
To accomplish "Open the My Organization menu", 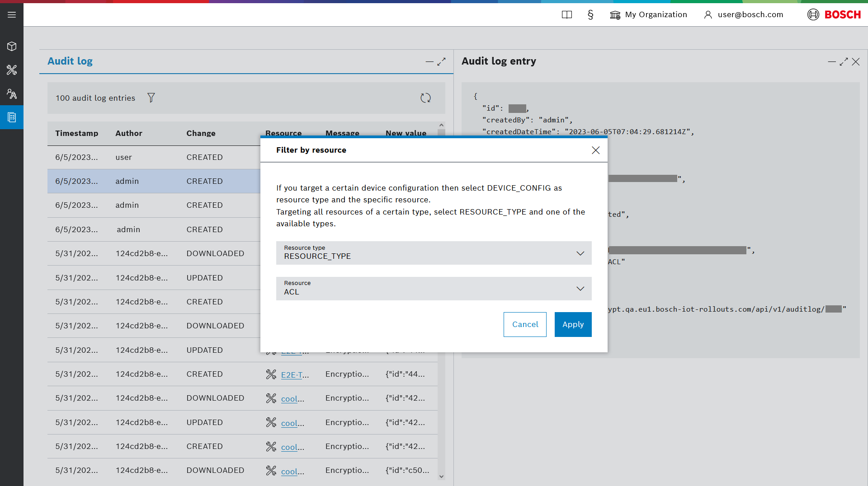I will click(x=648, y=15).
